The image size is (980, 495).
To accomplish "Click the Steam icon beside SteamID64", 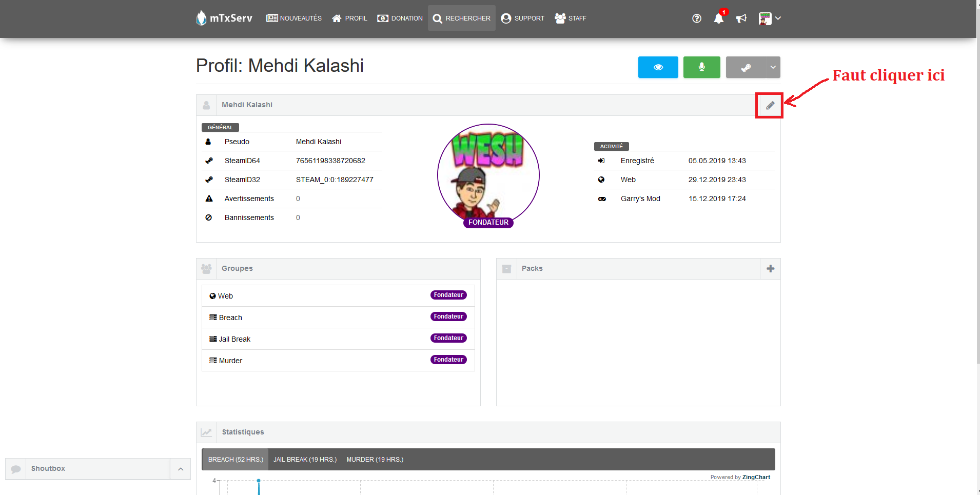I will coord(209,161).
